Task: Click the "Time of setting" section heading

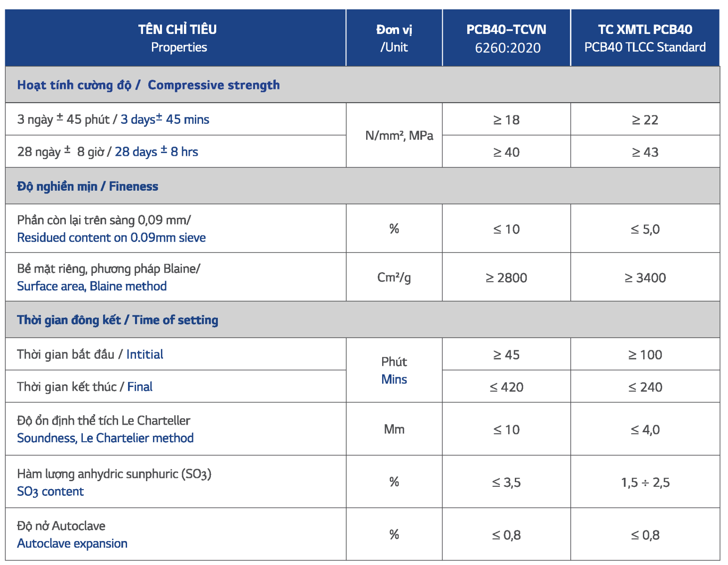Action: pyautogui.click(x=175, y=320)
